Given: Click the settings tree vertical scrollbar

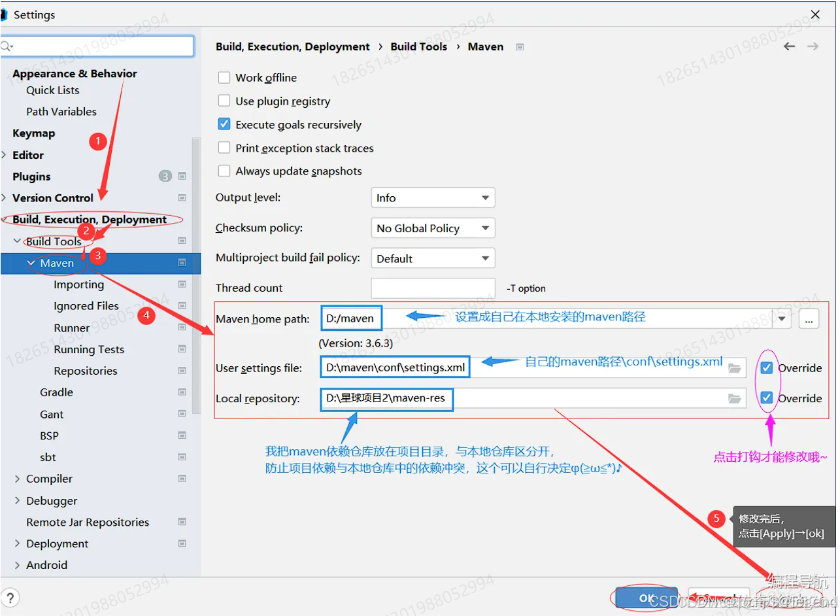Looking at the screenshot, I should point(196,275).
